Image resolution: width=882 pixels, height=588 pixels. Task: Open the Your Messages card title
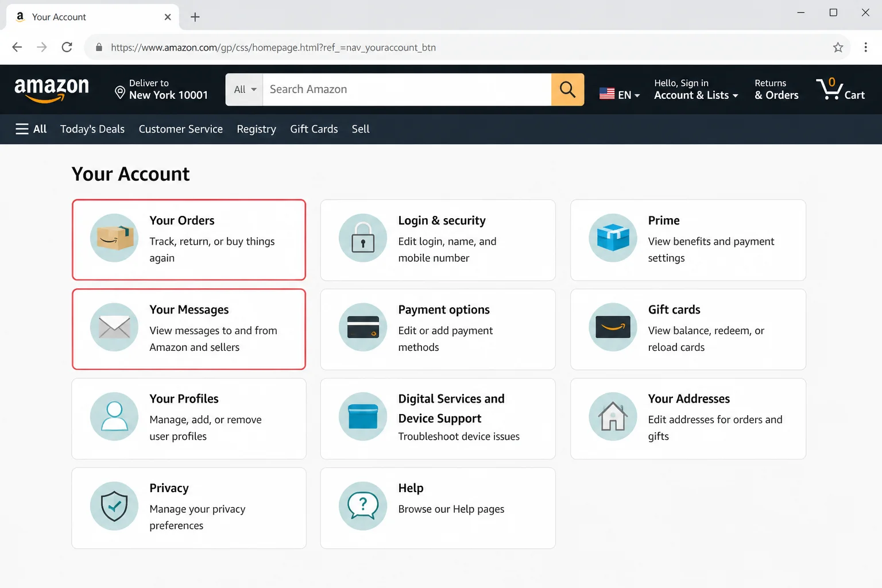[x=189, y=310]
